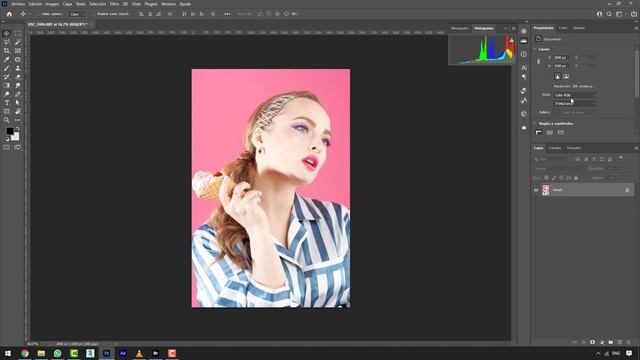Image resolution: width=640 pixels, height=360 pixels.
Task: Set the background color swatch
Action: (x=16, y=137)
